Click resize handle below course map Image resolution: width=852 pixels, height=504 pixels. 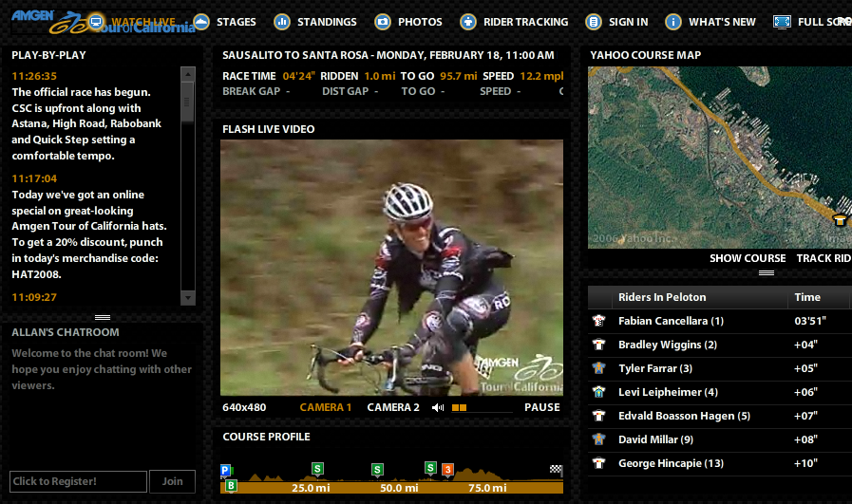(x=767, y=272)
